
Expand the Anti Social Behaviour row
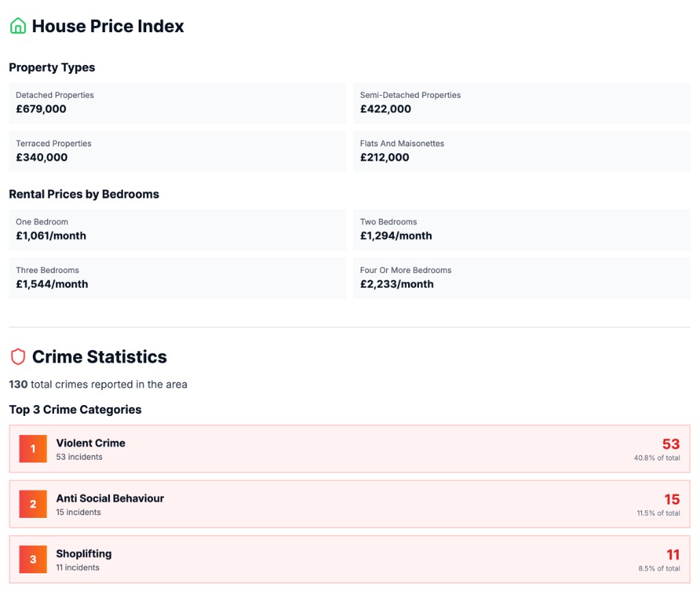350,504
